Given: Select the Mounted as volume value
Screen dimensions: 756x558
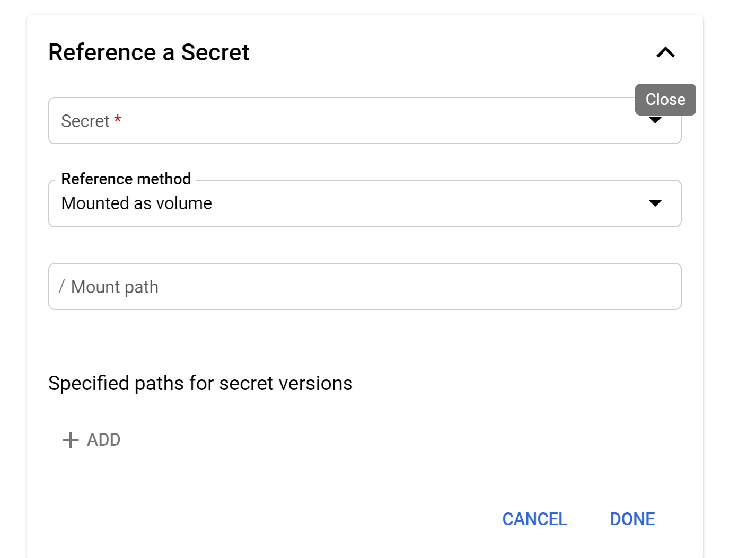Looking at the screenshot, I should pos(137,203).
